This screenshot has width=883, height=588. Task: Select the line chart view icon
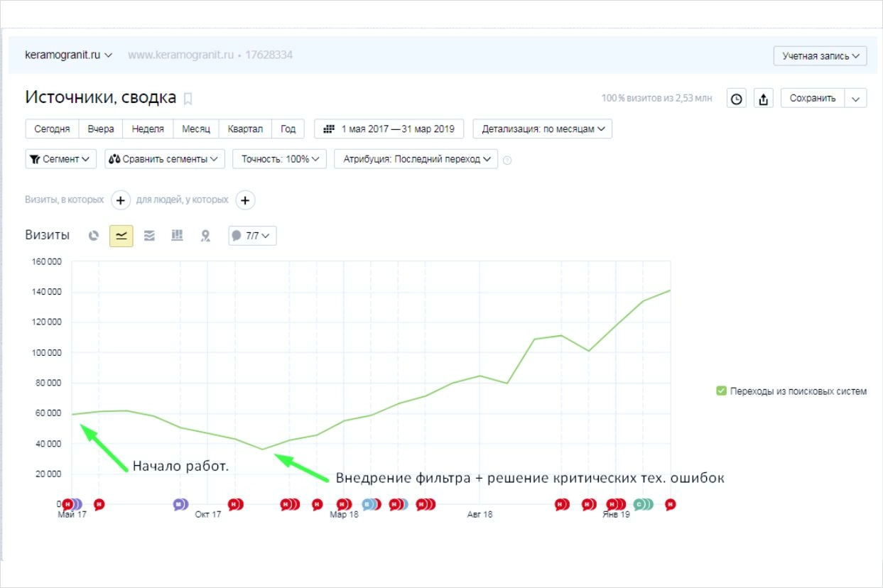[x=121, y=236]
